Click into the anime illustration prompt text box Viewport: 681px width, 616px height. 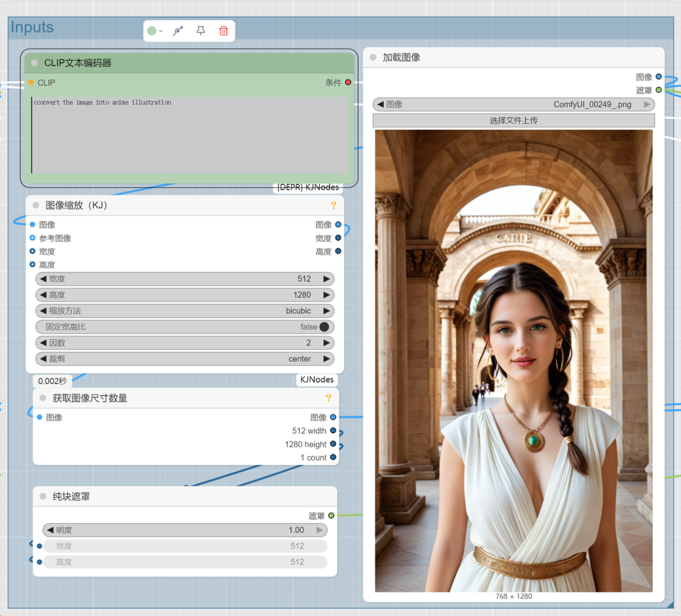(x=190, y=135)
